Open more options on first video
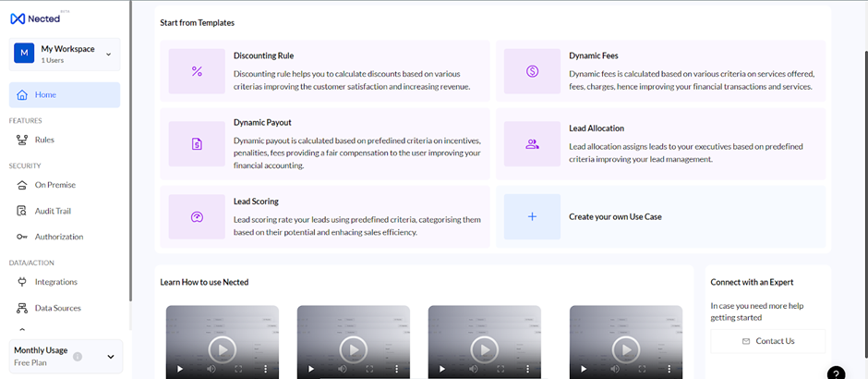The height and width of the screenshot is (379, 868). 266,369
